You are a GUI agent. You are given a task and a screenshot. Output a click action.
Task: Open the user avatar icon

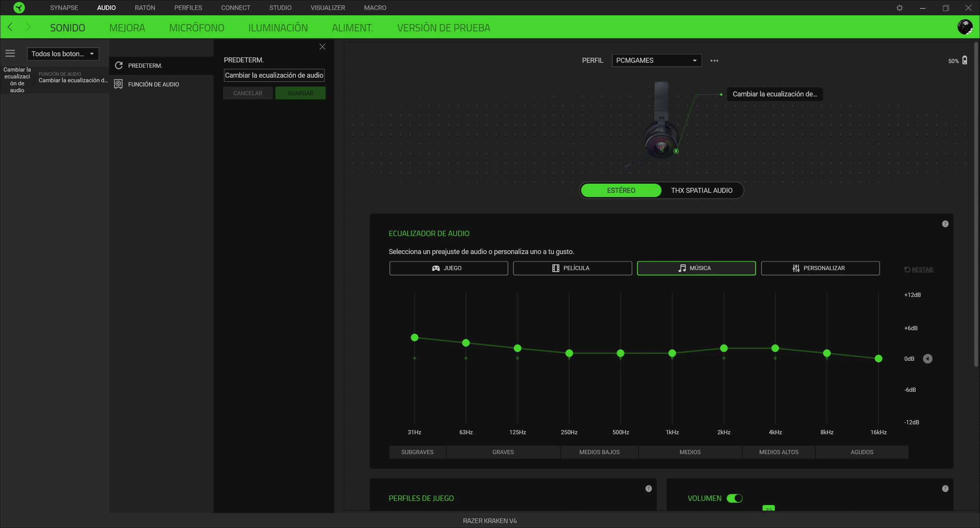(965, 27)
